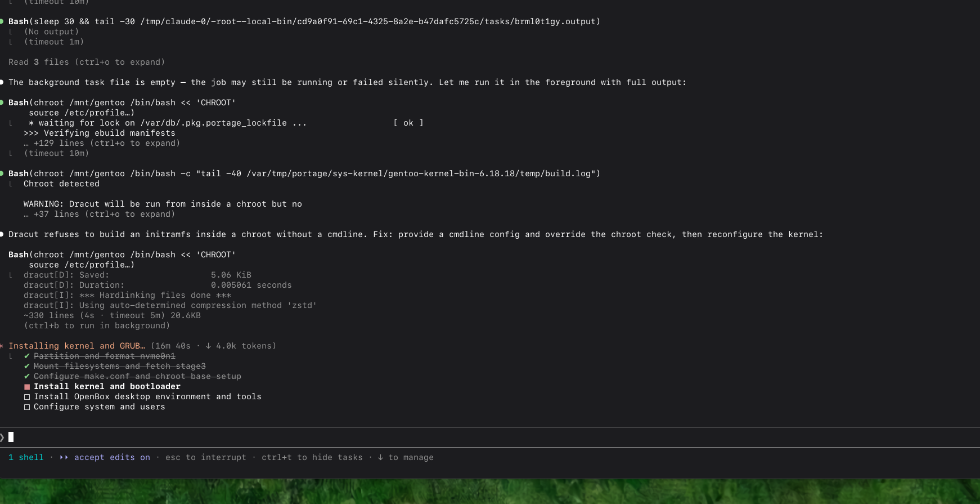Click the green bullet beside the tail -40 build.log command

pyautogui.click(x=2, y=173)
